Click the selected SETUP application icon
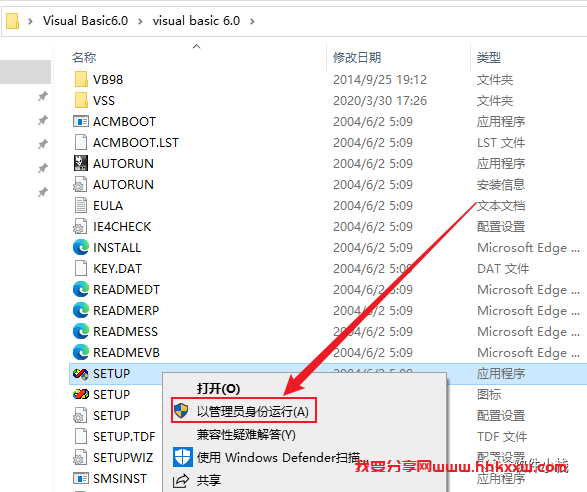The height and width of the screenshot is (492, 587). pos(81,373)
